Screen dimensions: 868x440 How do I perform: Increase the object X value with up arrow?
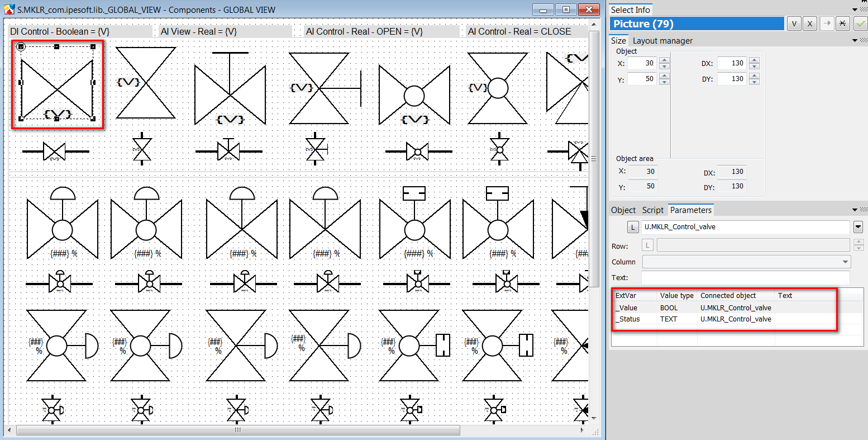(664, 60)
